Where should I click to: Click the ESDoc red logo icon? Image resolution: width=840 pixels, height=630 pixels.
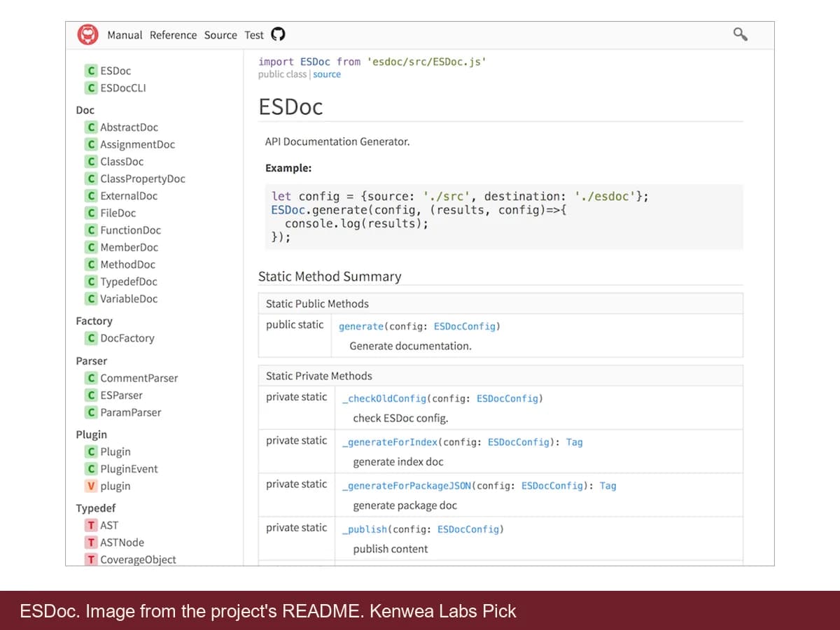pyautogui.click(x=87, y=34)
